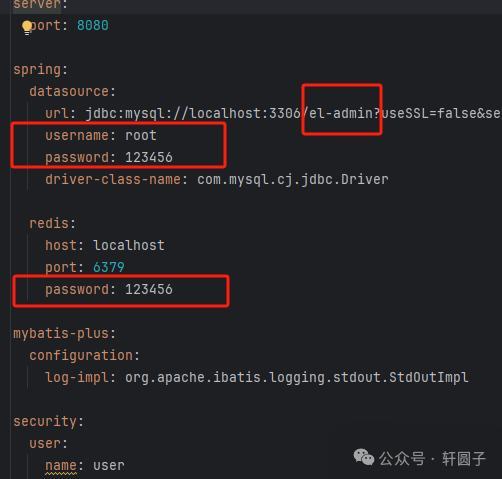Click the server port value 8080
502x479 pixels.
tap(93, 25)
